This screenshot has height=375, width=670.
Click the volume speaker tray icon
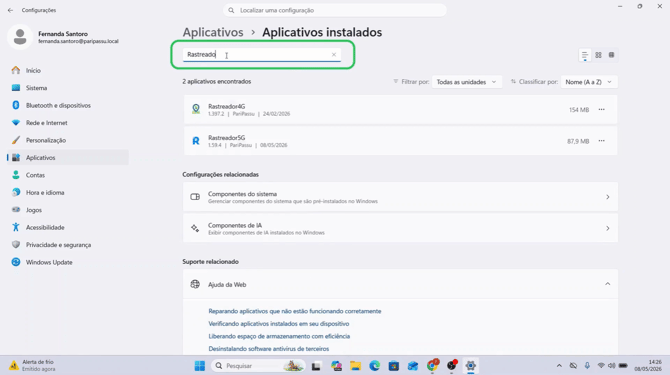[x=611, y=366]
